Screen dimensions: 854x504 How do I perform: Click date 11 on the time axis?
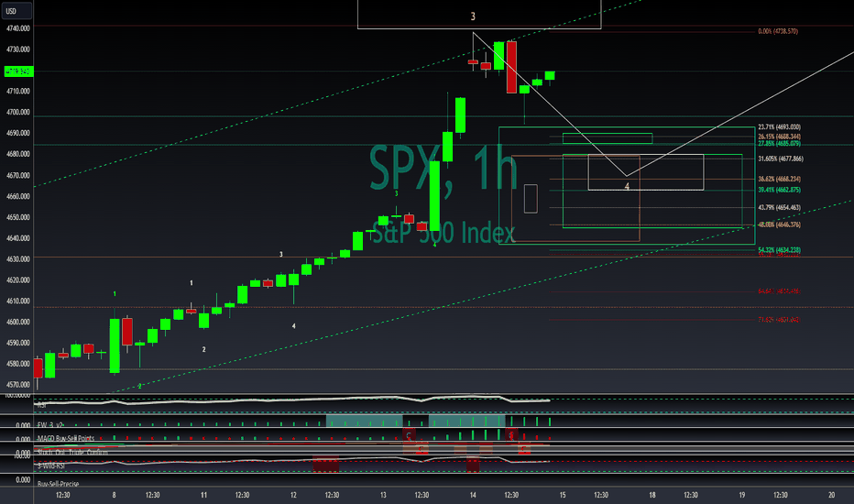(x=203, y=495)
